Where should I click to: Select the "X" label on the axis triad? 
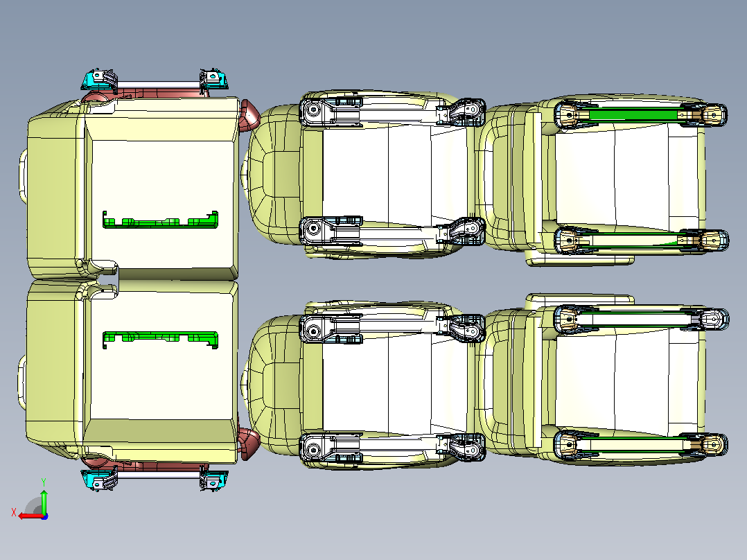coord(14,512)
